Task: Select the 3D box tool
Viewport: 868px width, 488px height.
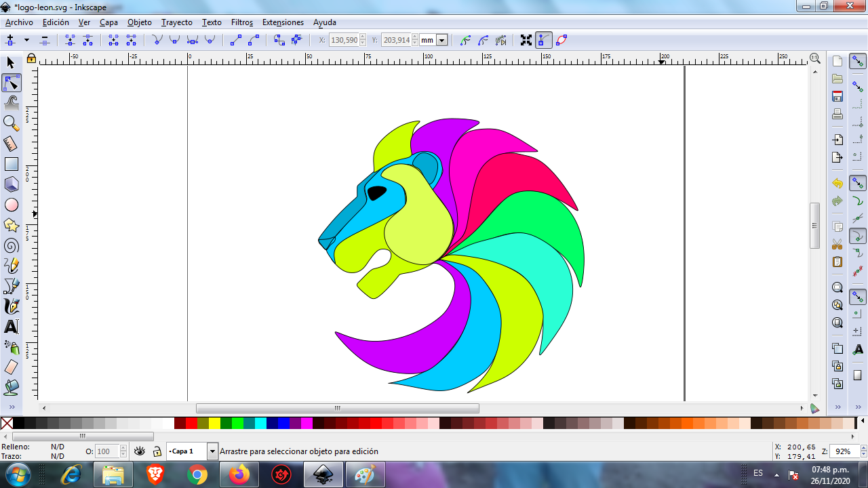Action: [11, 184]
